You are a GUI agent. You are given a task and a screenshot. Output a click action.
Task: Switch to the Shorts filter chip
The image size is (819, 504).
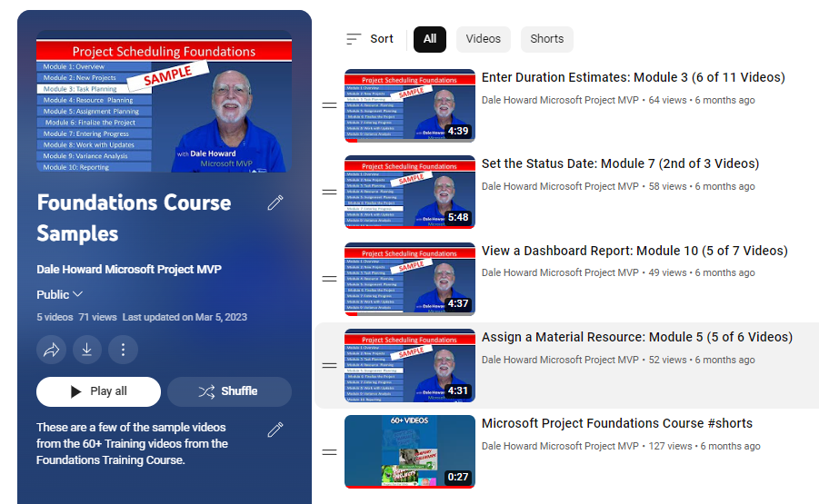[547, 39]
